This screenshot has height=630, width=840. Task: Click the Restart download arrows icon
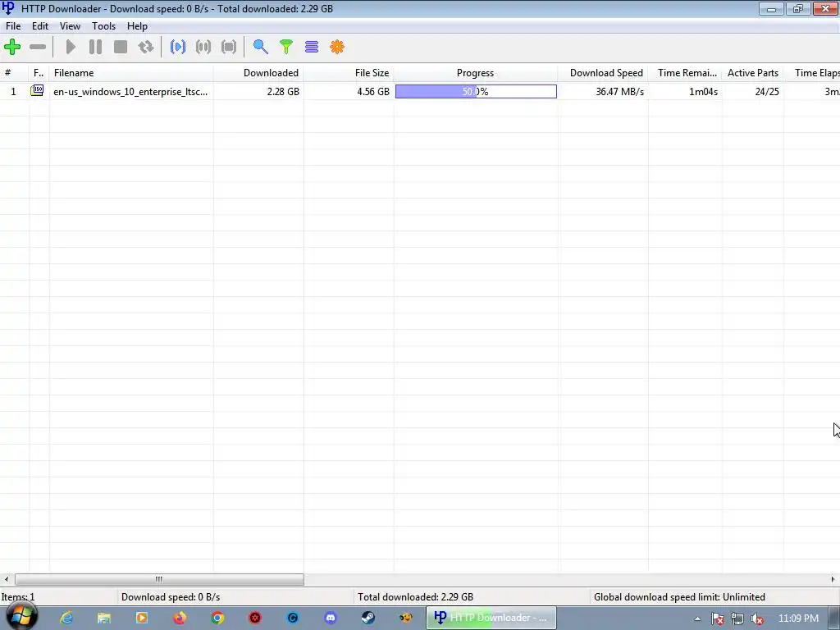146,47
